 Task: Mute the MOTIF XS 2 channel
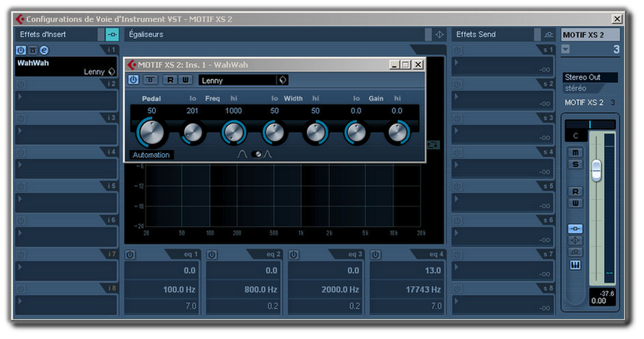(x=576, y=153)
